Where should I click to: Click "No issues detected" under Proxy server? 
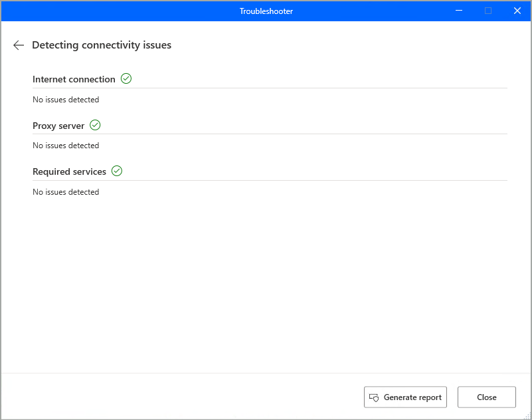click(66, 146)
